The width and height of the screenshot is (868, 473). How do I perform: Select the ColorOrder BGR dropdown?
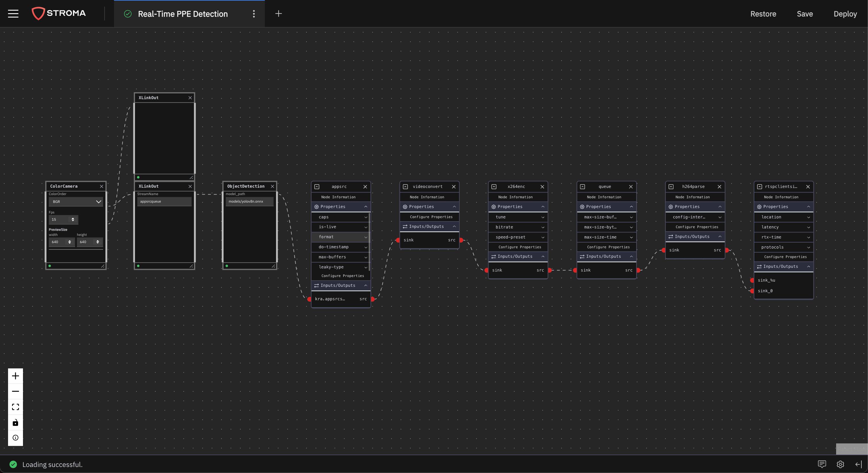[x=74, y=201]
